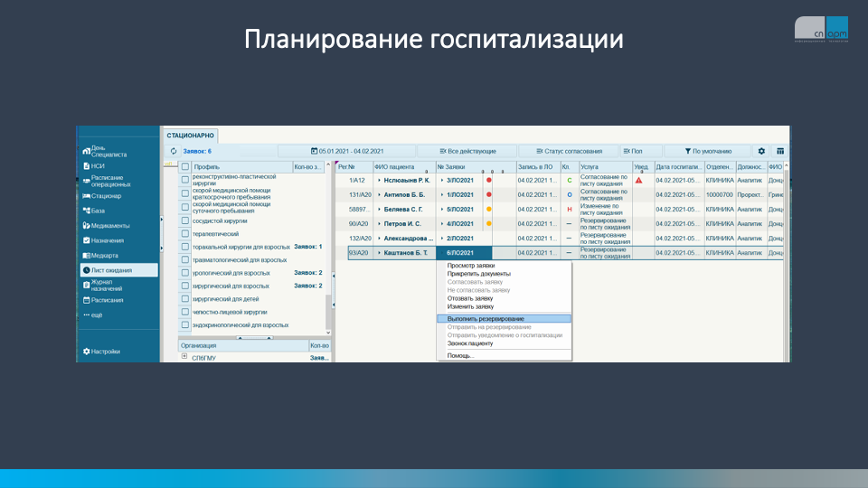Check реконструктивно-пластической хирургии profile
Image resolution: width=868 pixels, height=488 pixels.
coord(184,180)
